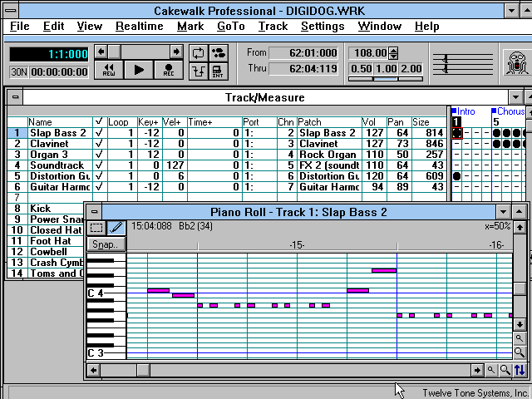Image resolution: width=532 pixels, height=399 pixels.
Task: Open the Realtime menu
Action: 140,26
